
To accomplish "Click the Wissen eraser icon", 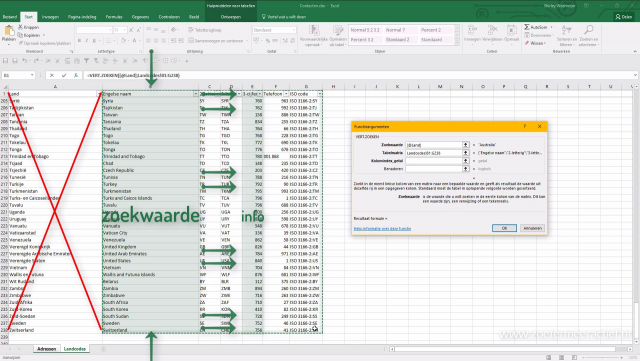I will (x=527, y=43).
